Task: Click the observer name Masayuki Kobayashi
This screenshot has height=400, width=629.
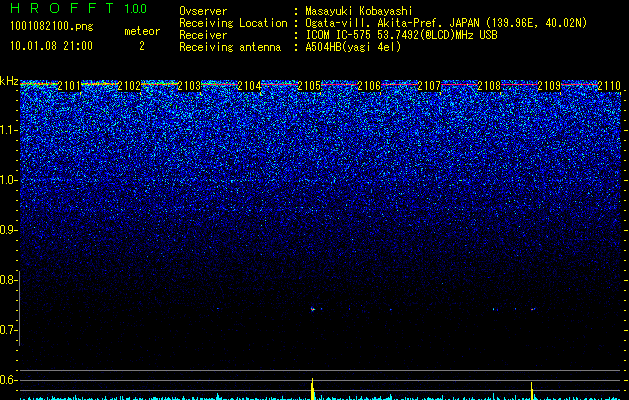Action: click(359, 11)
